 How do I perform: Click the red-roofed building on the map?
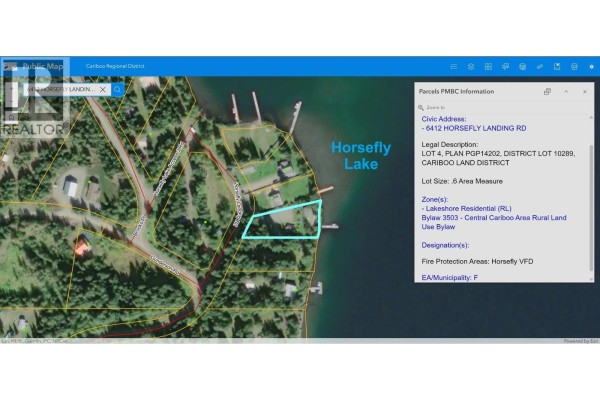[x=82, y=247]
